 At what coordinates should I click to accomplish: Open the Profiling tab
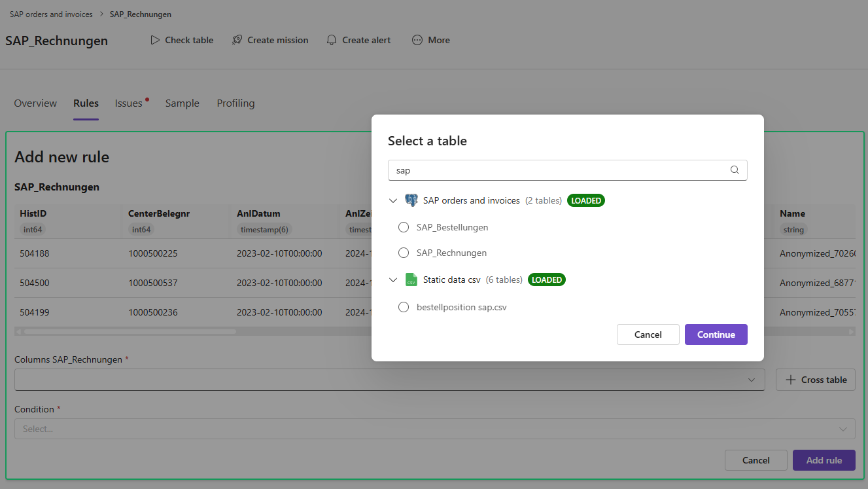235,103
